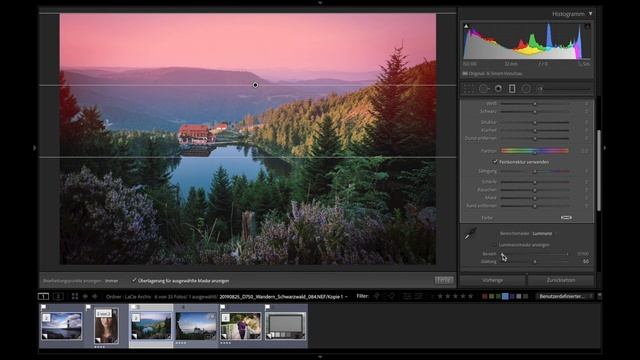The width and height of the screenshot is (640, 360).
Task: Adjust the Weiß slider
Action: coord(535,104)
